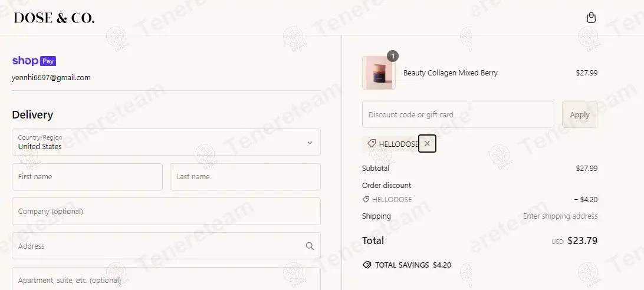Click the First name field
The image size is (644, 290).
click(x=87, y=177)
